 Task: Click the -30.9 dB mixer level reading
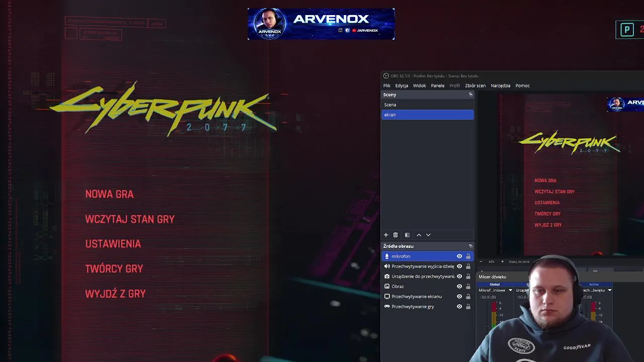pos(488,297)
